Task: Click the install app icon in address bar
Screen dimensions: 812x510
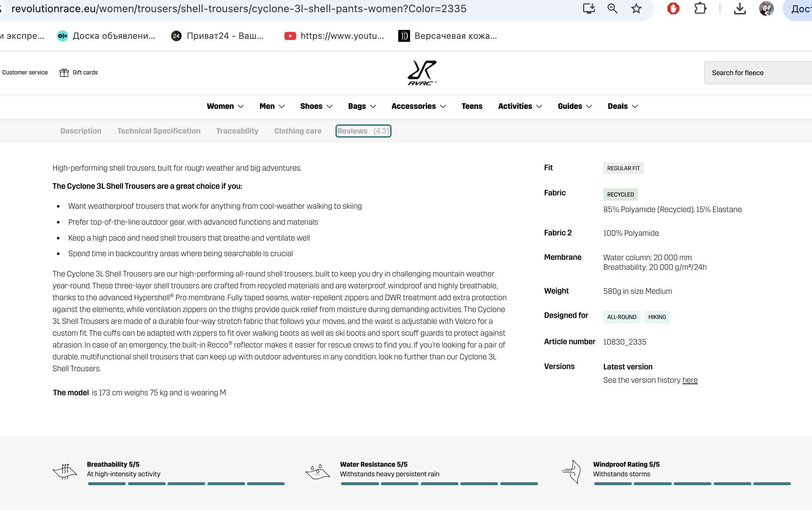Action: (x=589, y=9)
